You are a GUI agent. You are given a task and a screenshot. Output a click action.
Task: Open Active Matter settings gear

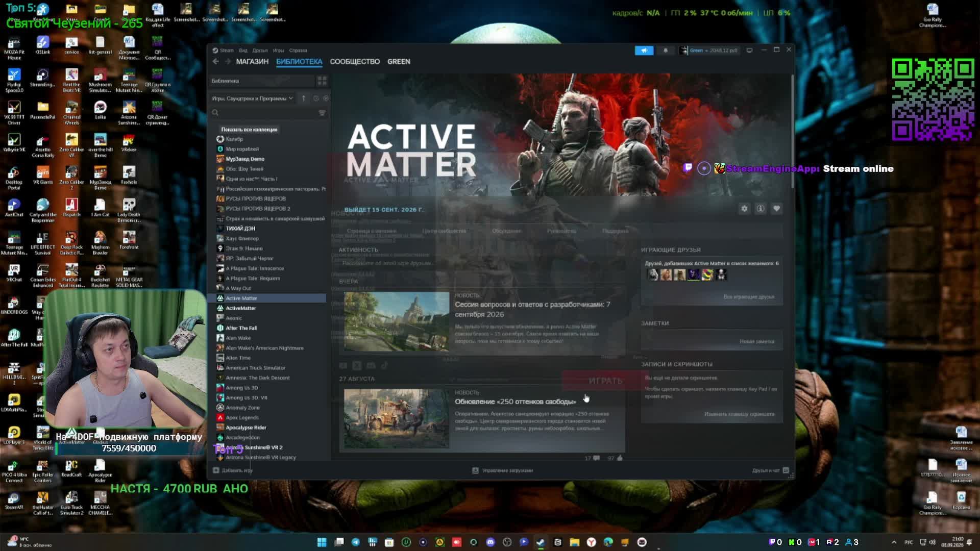click(745, 209)
